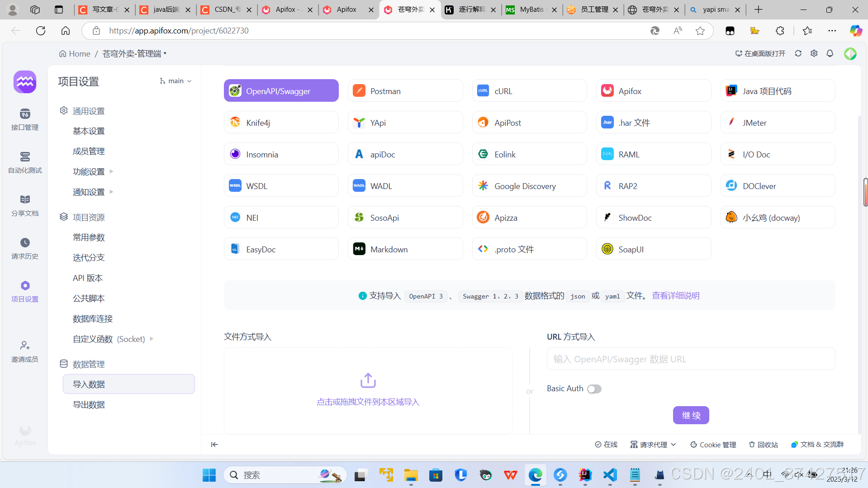Select apiDoc import format
Image resolution: width=868 pixels, height=488 pixels.
[x=405, y=154]
